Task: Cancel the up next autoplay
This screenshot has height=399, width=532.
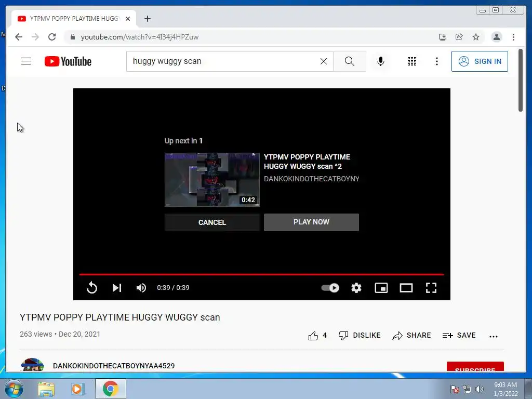Action: click(x=212, y=222)
